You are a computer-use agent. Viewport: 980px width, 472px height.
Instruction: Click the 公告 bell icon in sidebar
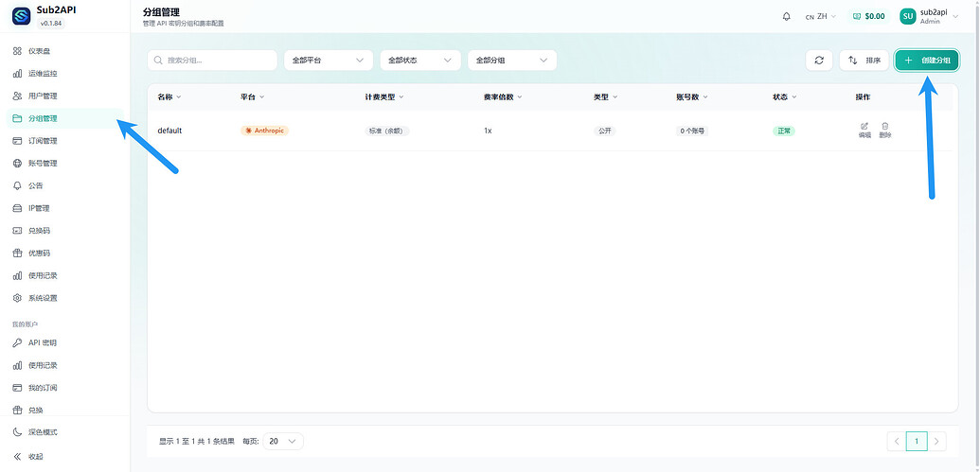pos(17,185)
